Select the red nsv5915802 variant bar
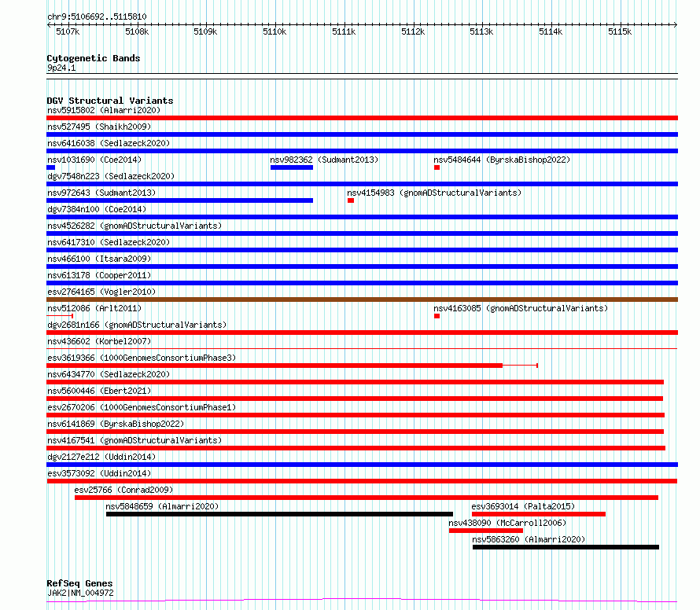This screenshot has width=700, height=610. pos(362,118)
